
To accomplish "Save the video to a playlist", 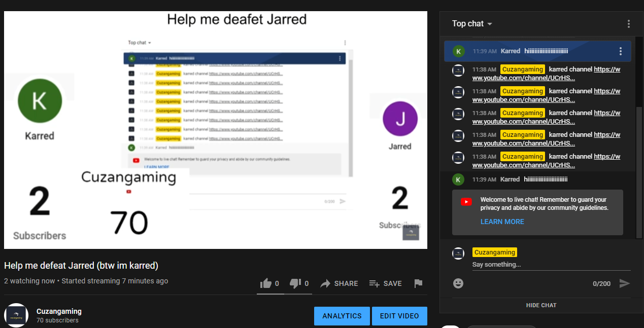I will 385,283.
